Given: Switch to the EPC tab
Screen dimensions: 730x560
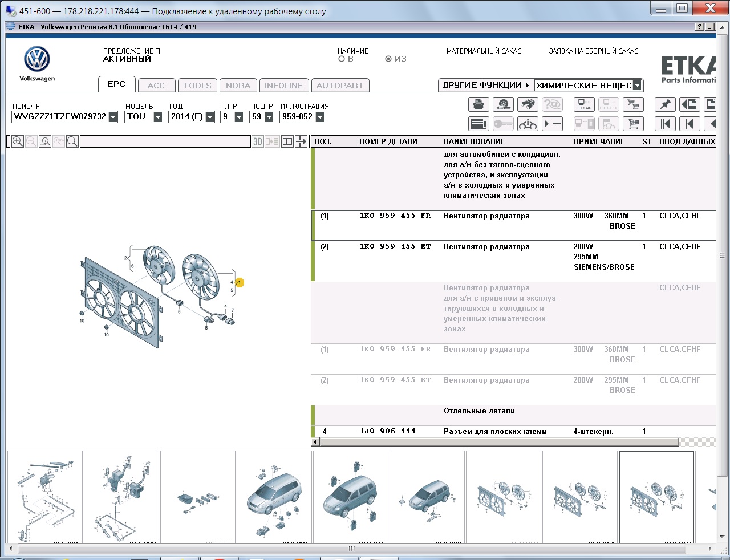Looking at the screenshot, I should coord(116,84).
